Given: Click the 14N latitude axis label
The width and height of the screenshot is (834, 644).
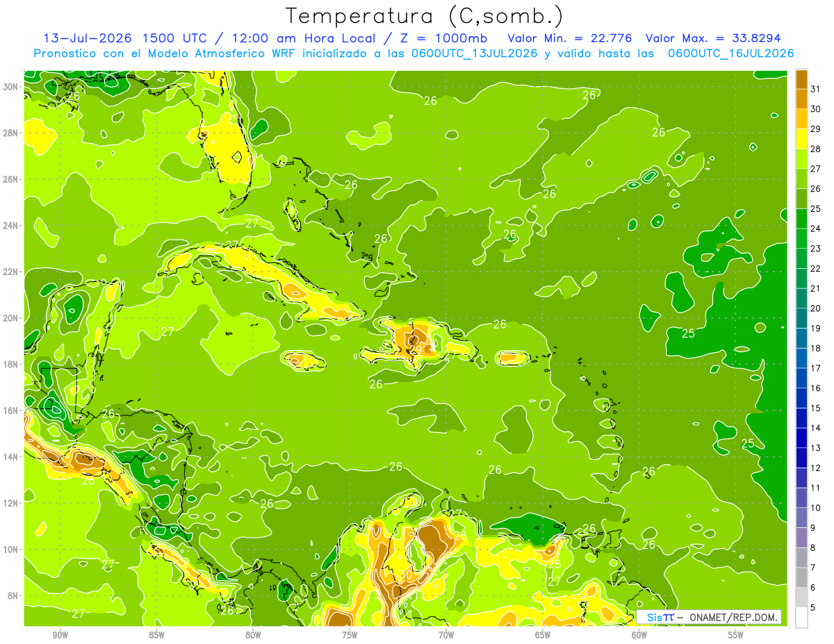Looking at the screenshot, I should click(10, 457).
